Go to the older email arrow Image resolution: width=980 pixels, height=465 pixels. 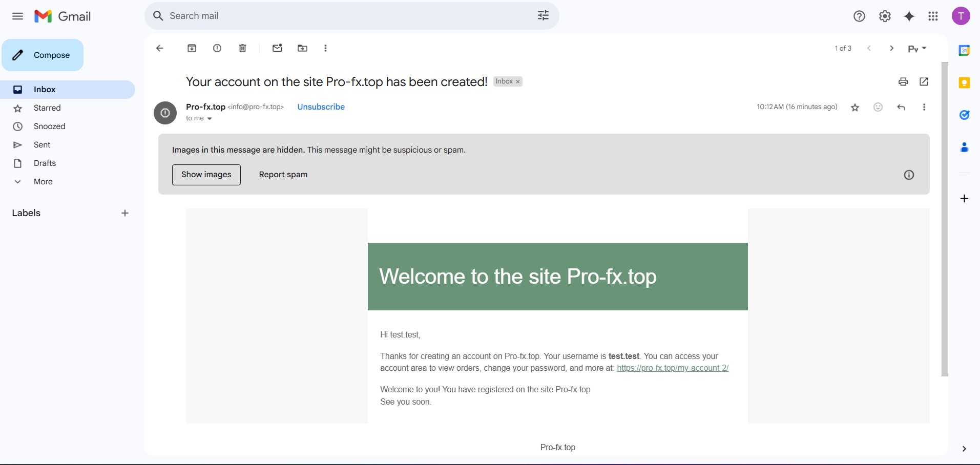[x=892, y=48]
